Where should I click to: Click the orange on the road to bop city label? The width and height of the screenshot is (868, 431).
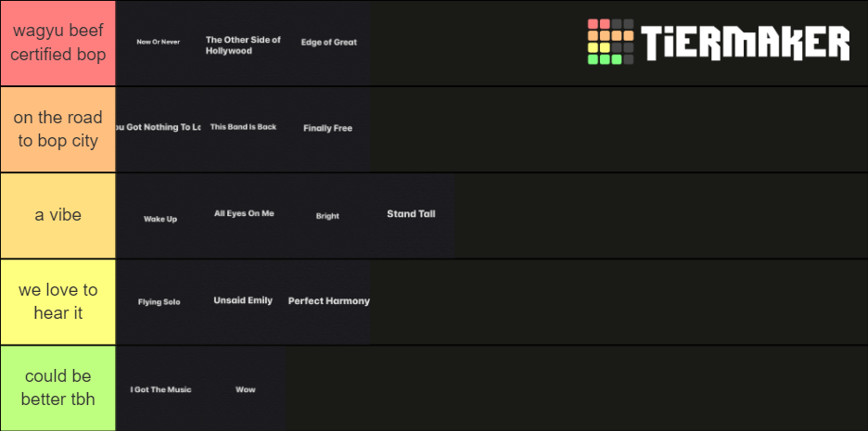[x=57, y=130]
